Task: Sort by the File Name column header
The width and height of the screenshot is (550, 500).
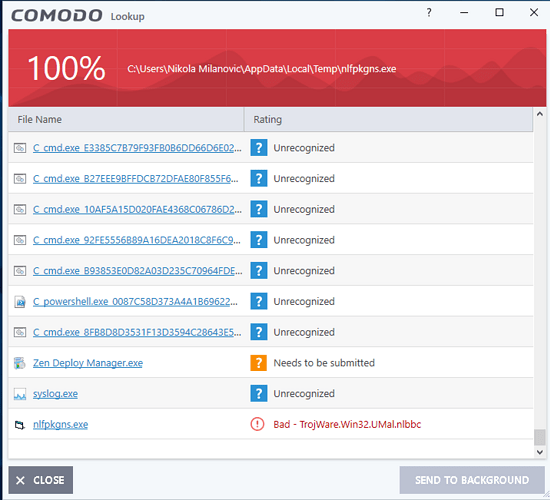Action: tap(126, 119)
